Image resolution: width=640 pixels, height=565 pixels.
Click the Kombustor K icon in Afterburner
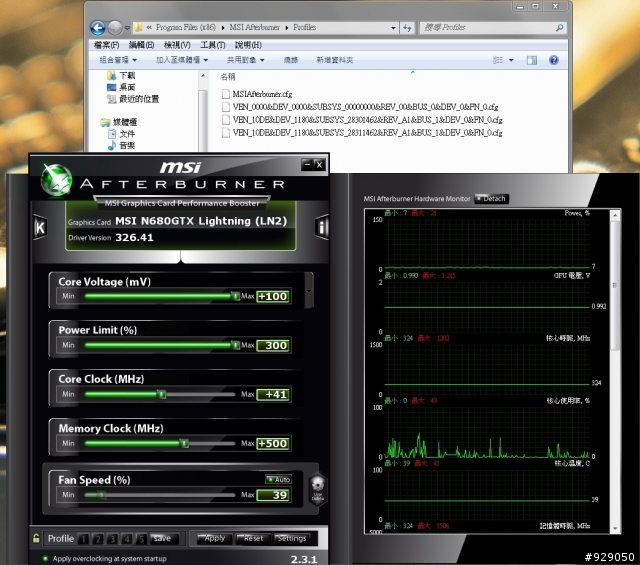pos(40,228)
